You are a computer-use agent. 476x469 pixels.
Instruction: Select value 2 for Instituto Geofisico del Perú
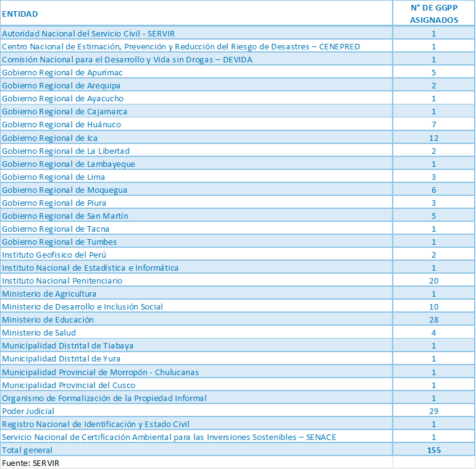point(434,255)
